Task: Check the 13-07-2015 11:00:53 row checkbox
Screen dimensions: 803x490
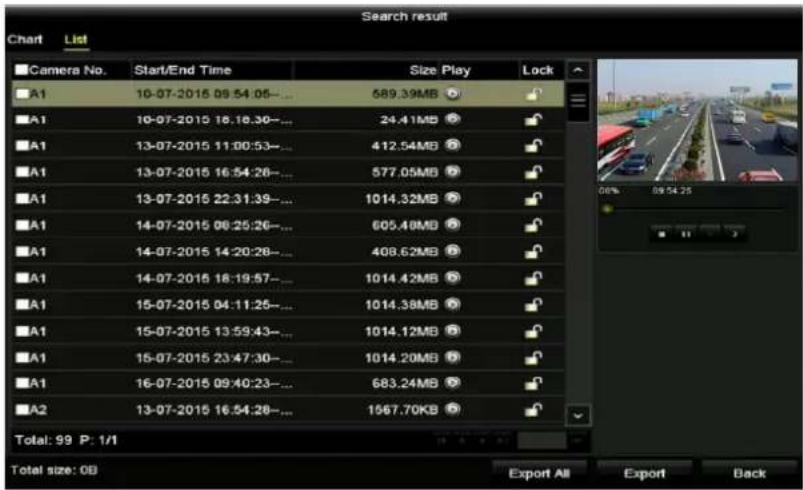Action: (22, 146)
